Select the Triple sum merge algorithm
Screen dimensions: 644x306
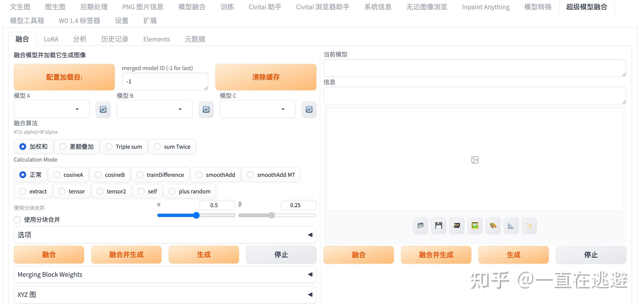coord(109,147)
